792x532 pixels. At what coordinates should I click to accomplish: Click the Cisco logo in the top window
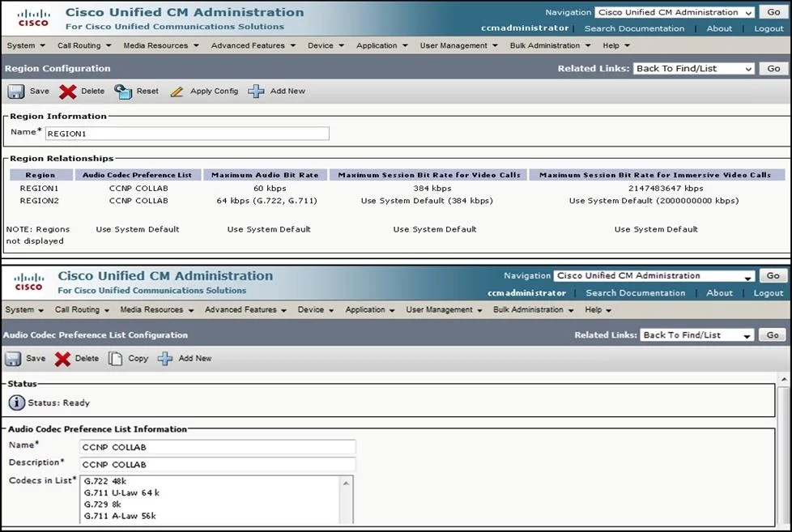click(34, 18)
